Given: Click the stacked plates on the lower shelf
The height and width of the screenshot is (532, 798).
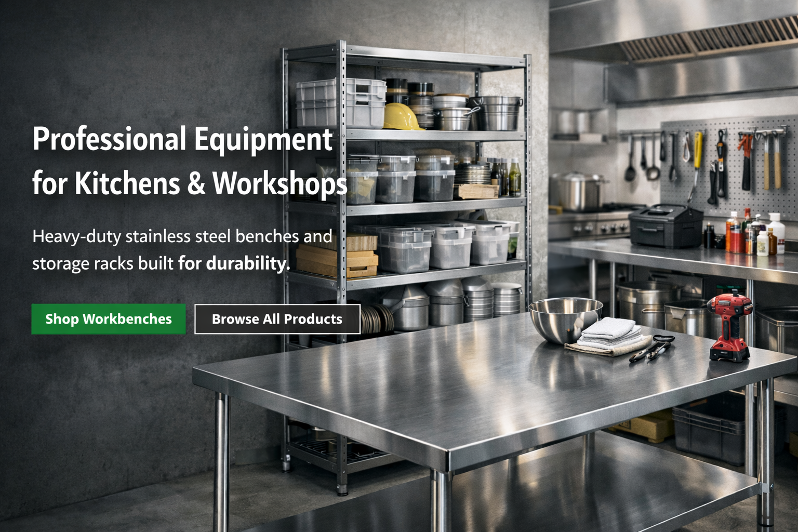Looking at the screenshot, I should point(377,318).
